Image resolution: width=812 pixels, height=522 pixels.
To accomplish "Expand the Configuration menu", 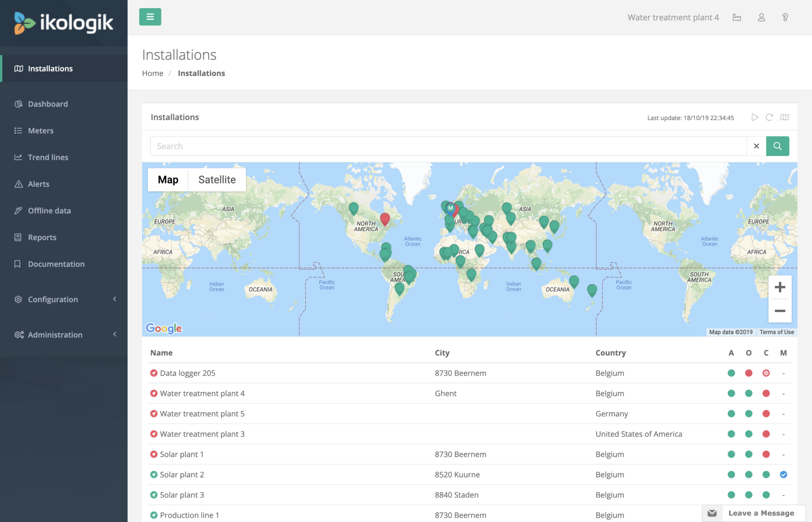I will (x=64, y=299).
